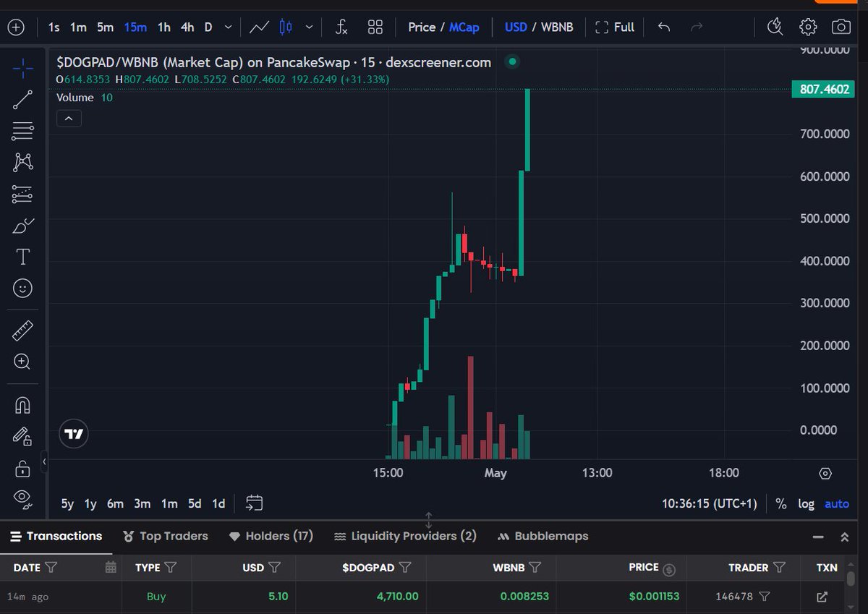
Task: Select the brush drawing tool
Action: [x=22, y=226]
